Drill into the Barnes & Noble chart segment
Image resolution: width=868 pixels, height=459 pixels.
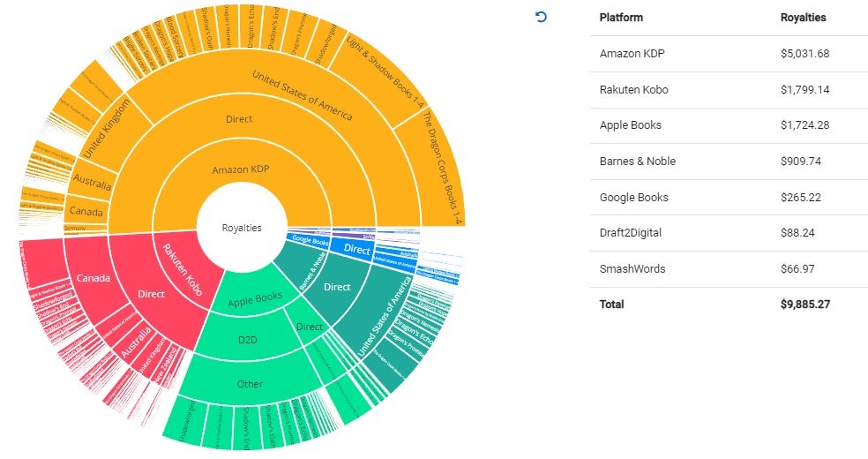[312, 272]
